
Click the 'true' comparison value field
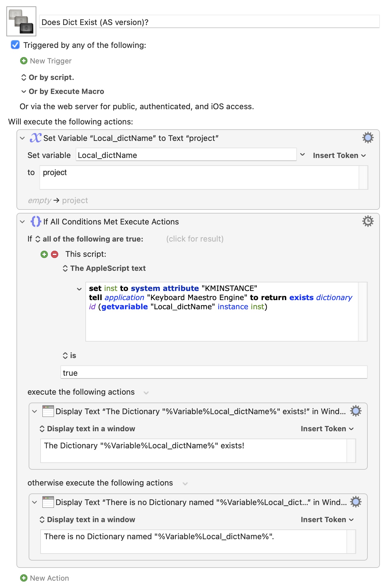[213, 373]
